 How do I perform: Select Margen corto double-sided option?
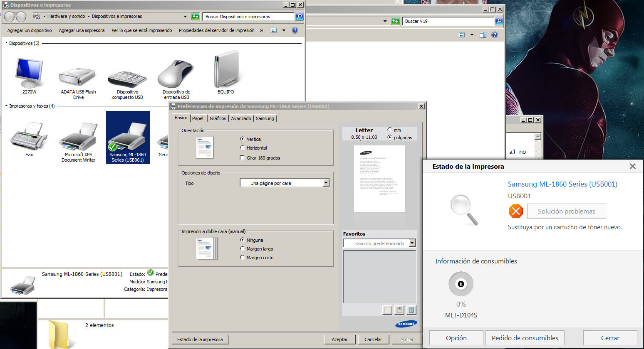(243, 257)
